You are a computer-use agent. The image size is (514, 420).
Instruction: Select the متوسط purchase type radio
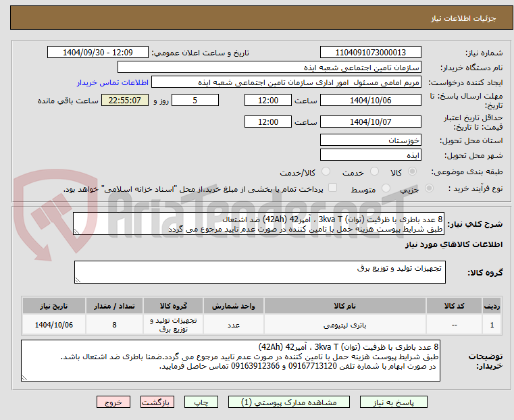click(x=386, y=188)
